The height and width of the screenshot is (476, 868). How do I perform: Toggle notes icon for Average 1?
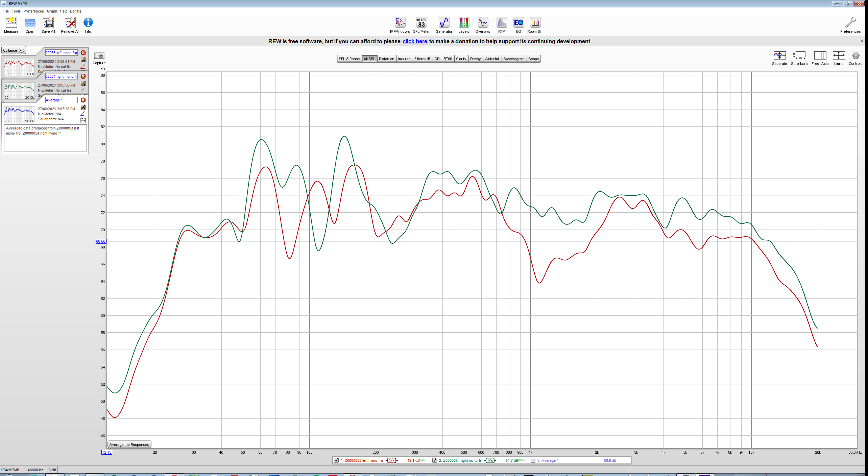tap(83, 120)
